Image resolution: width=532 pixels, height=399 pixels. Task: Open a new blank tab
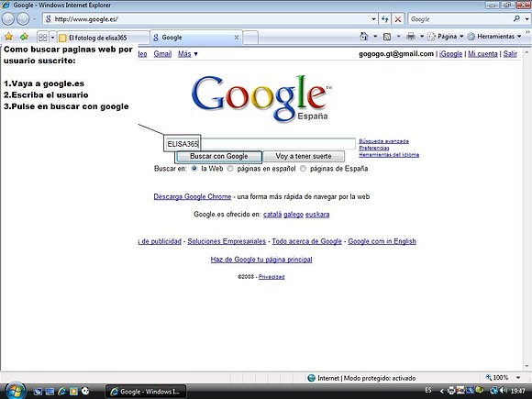250,38
